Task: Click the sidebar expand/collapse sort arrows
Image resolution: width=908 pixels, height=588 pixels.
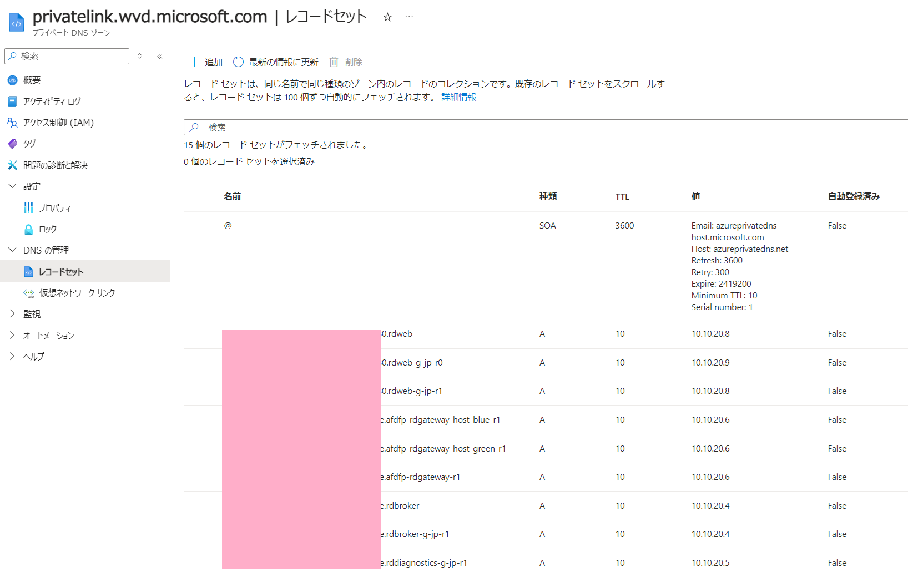Action: (x=140, y=56)
